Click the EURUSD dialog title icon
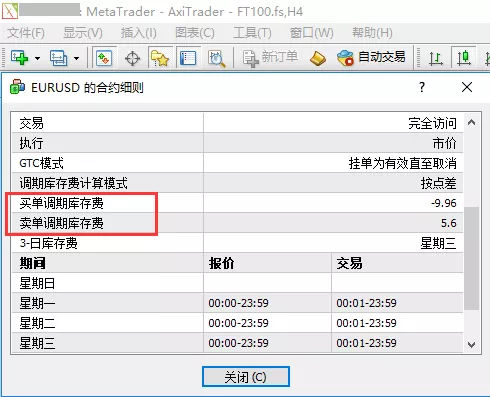This screenshot has width=490, height=397. pyautogui.click(x=17, y=87)
